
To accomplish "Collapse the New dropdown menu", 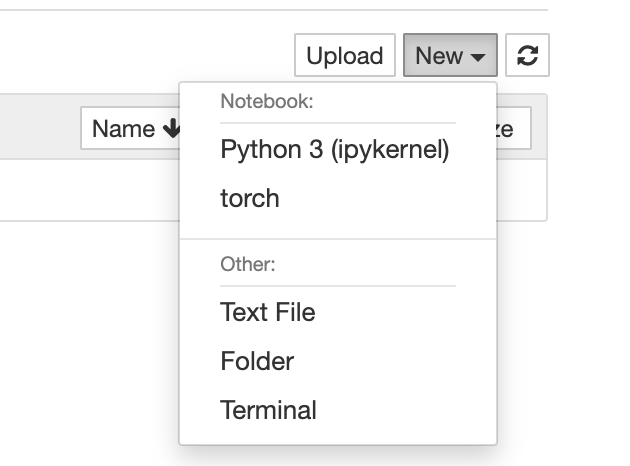I will (450, 55).
